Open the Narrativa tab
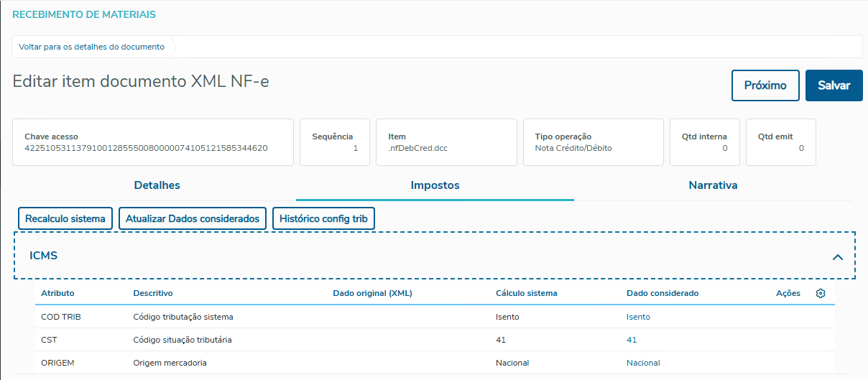The image size is (868, 380). click(713, 185)
